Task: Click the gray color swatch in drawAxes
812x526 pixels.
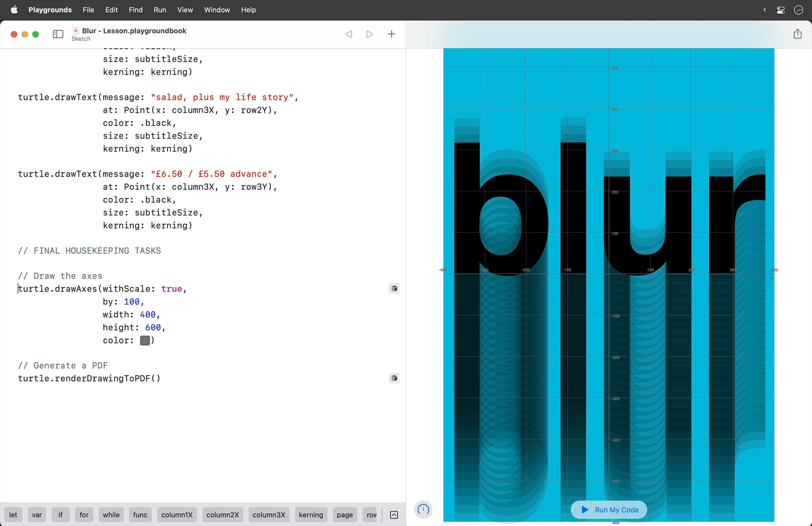Action: (145, 340)
